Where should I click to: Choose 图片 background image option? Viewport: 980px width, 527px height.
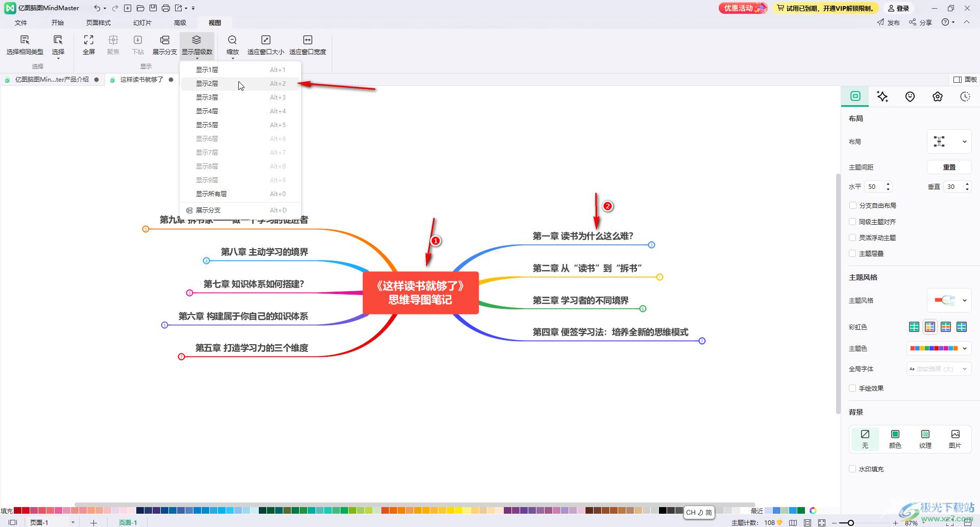pos(955,439)
